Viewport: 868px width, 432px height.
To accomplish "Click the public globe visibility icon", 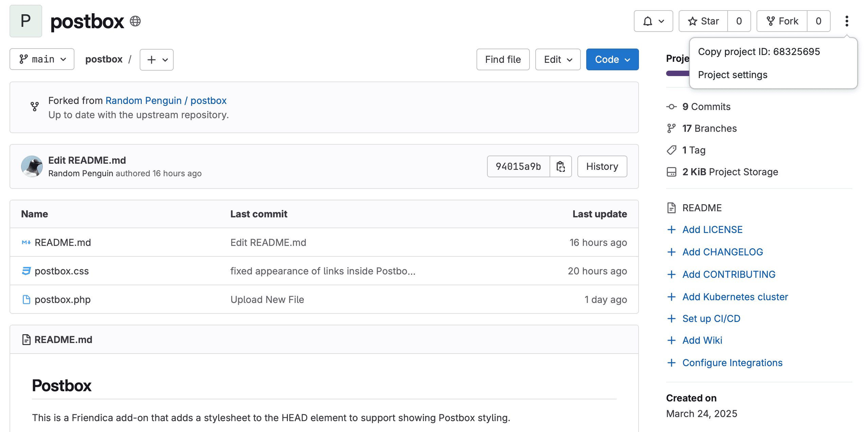I will click(x=135, y=21).
